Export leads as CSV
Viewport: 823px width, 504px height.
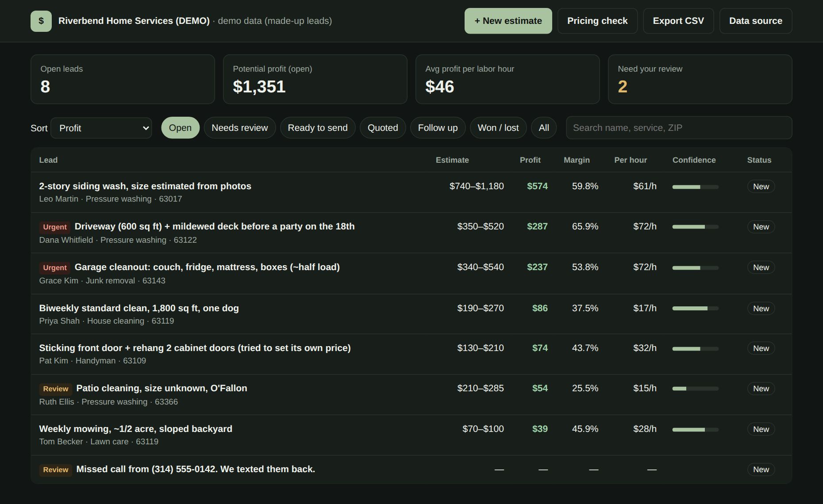click(678, 21)
